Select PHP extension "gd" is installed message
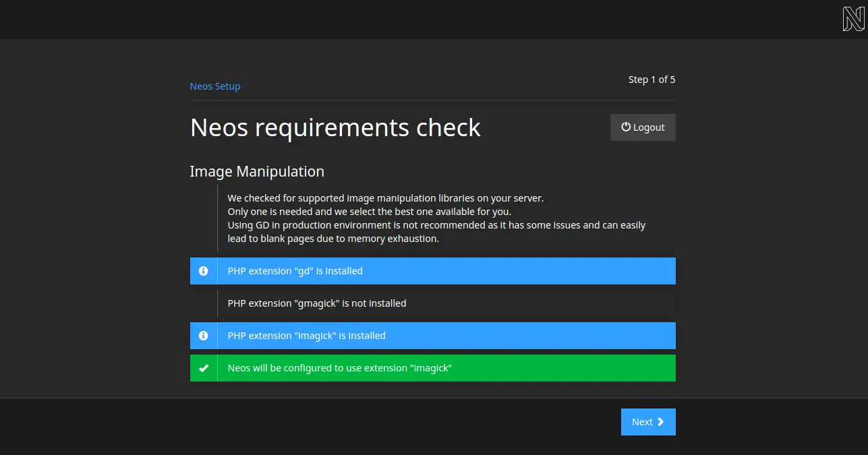Screen dimensions: 868x455 (x=433, y=271)
